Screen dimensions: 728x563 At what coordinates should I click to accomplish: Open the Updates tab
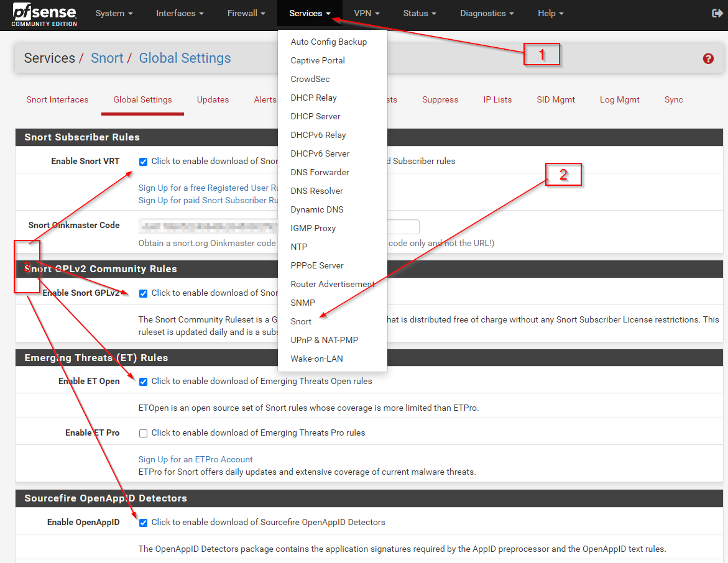coord(213,99)
